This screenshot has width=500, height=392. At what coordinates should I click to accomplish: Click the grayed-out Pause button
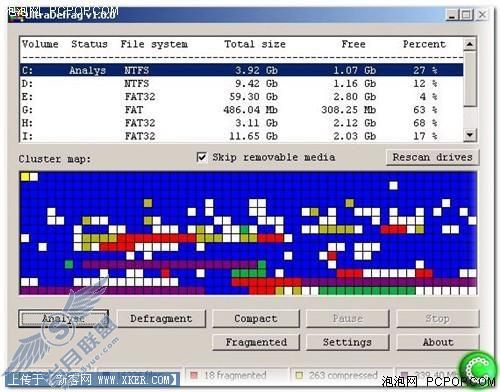click(x=347, y=319)
